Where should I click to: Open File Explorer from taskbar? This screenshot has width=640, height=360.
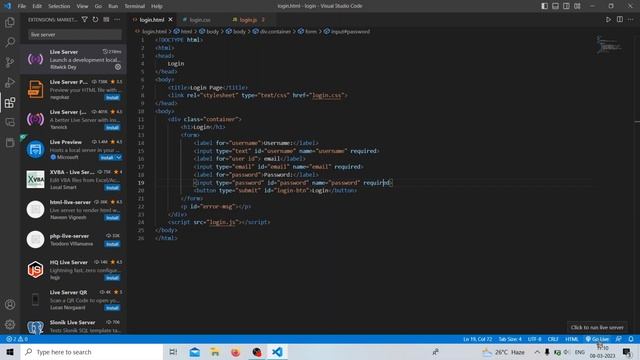point(215,352)
